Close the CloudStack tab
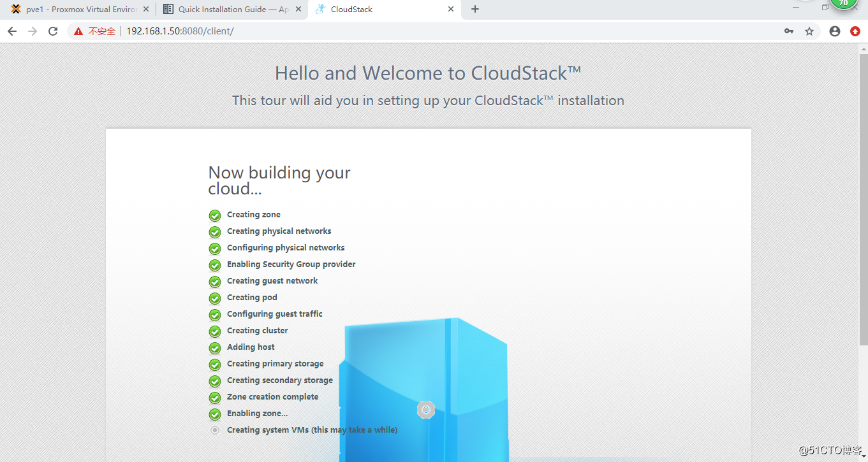The image size is (868, 462). [451, 10]
